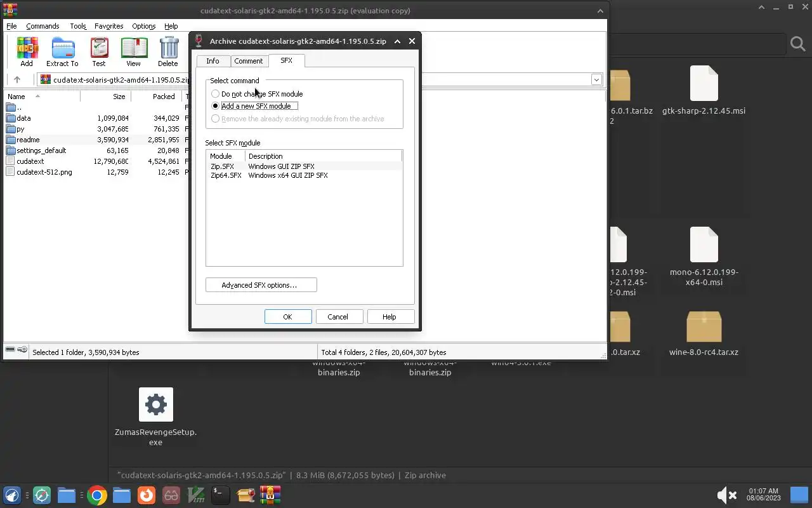Close the Archive dialog

pyautogui.click(x=412, y=41)
